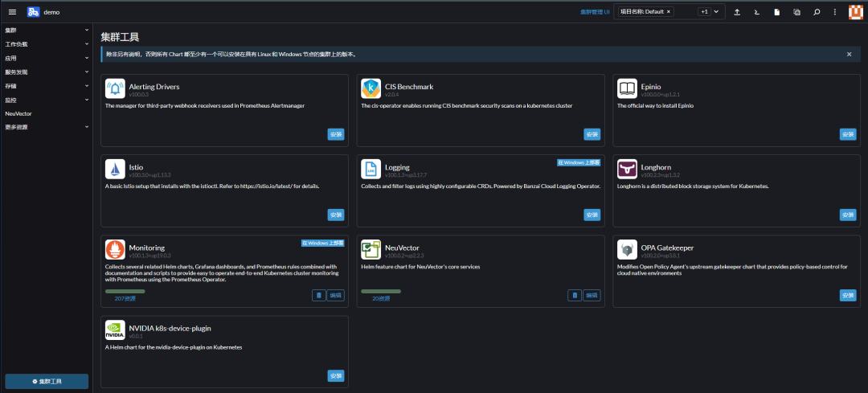
Task: Edit the NeuVector chart
Action: pyautogui.click(x=592, y=295)
